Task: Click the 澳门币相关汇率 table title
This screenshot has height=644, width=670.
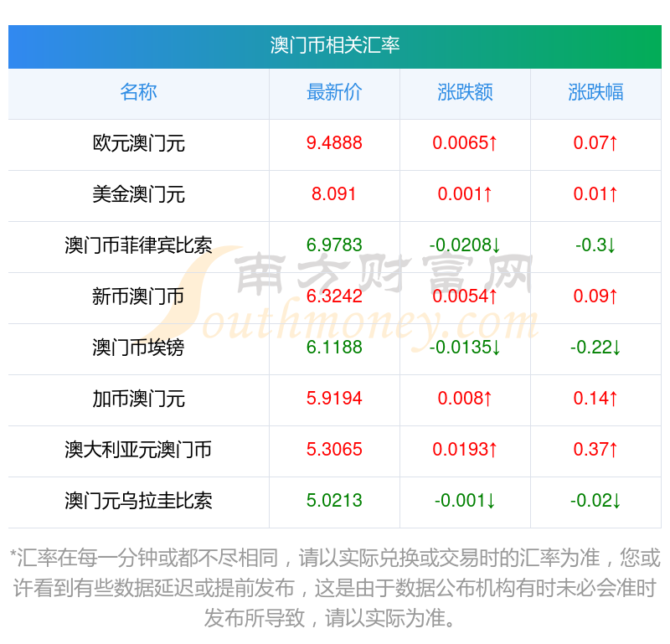Action: coord(334,45)
